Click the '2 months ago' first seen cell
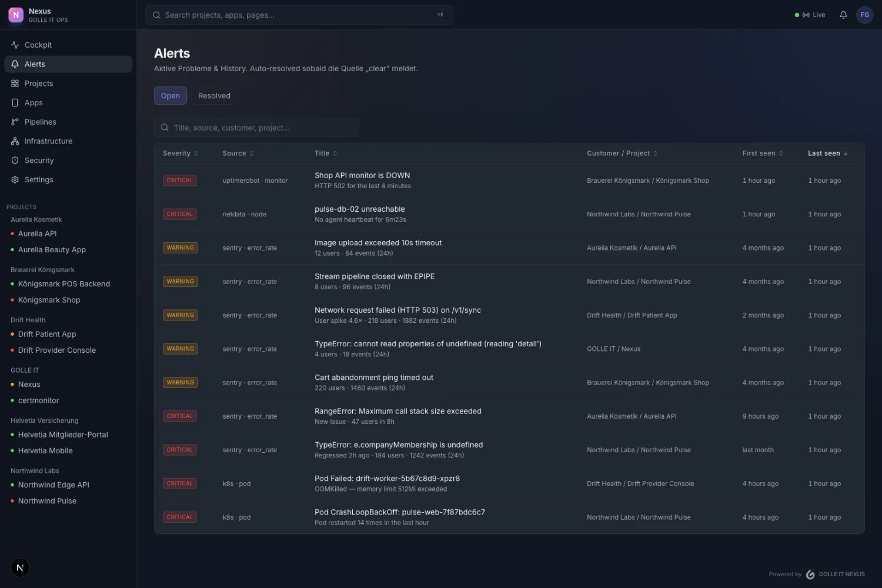 coord(763,315)
